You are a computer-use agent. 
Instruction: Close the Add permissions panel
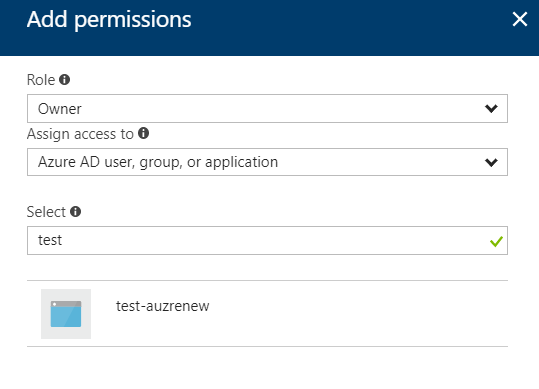(x=519, y=19)
